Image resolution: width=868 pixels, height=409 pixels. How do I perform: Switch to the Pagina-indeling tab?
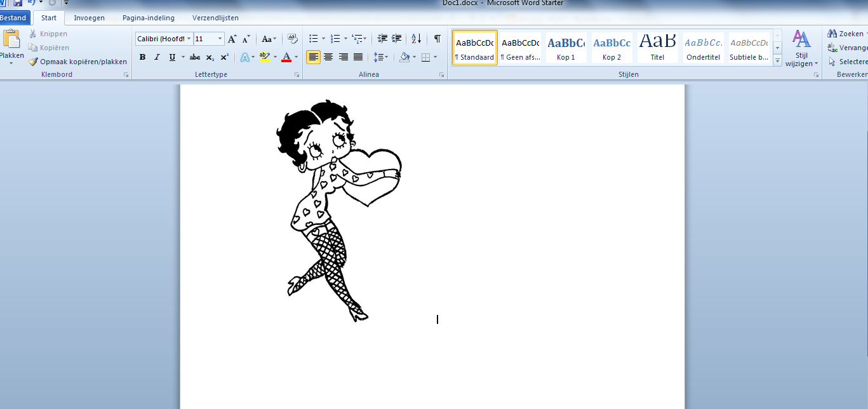(x=149, y=18)
